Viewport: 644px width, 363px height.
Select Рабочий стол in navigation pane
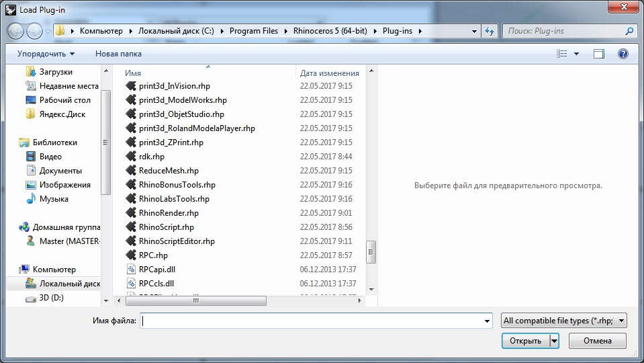point(58,100)
